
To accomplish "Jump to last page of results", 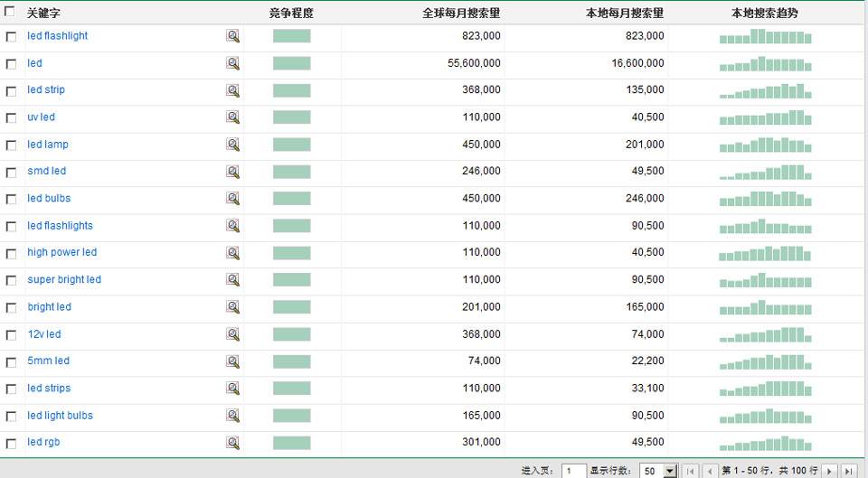I will [848, 471].
